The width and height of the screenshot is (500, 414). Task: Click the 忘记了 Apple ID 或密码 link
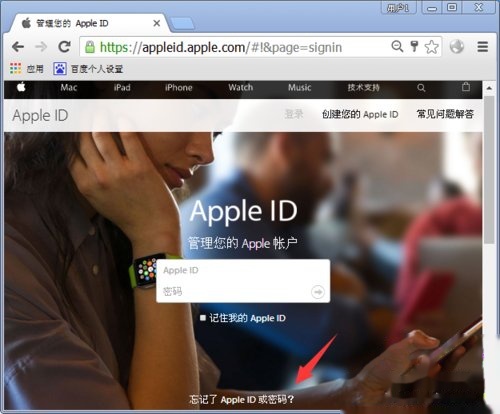coord(241,399)
